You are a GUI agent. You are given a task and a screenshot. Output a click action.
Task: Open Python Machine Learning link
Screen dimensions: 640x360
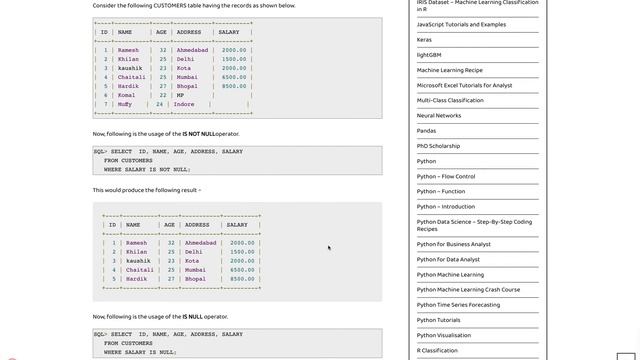pyautogui.click(x=450, y=275)
